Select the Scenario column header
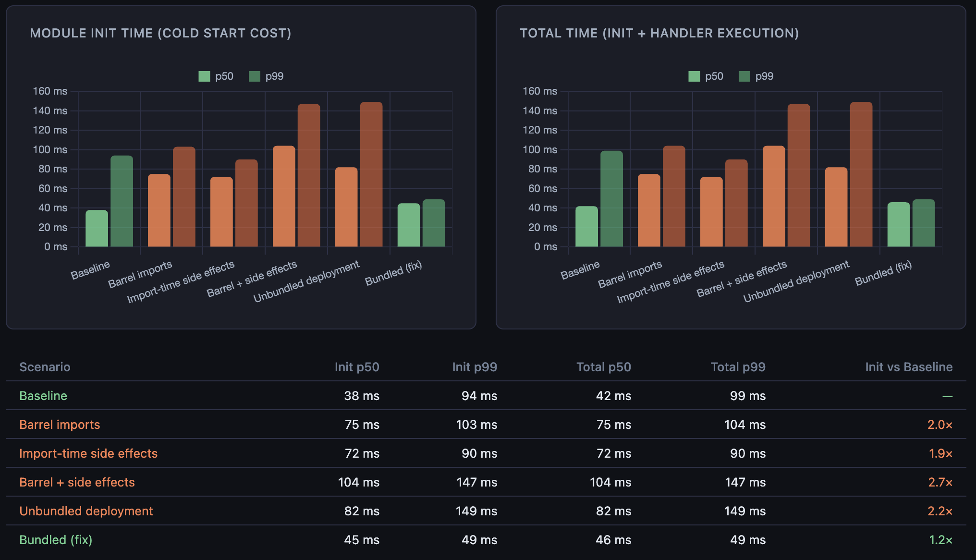 pos(45,367)
